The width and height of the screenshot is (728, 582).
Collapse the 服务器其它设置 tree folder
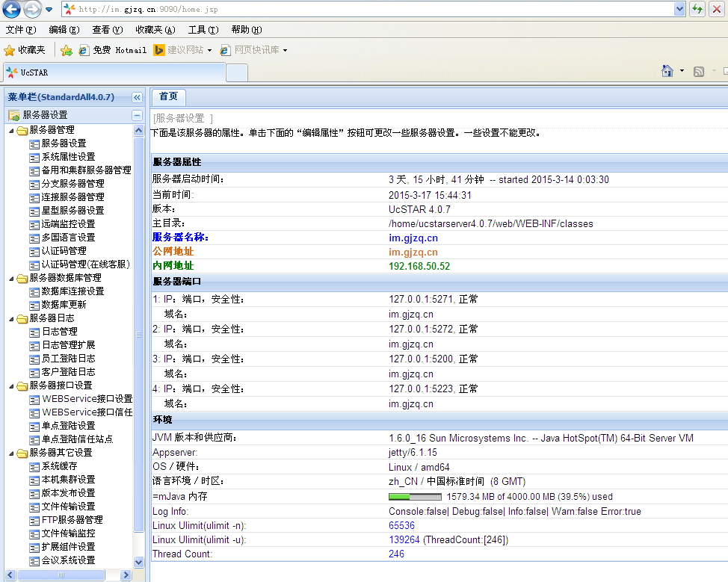point(12,454)
